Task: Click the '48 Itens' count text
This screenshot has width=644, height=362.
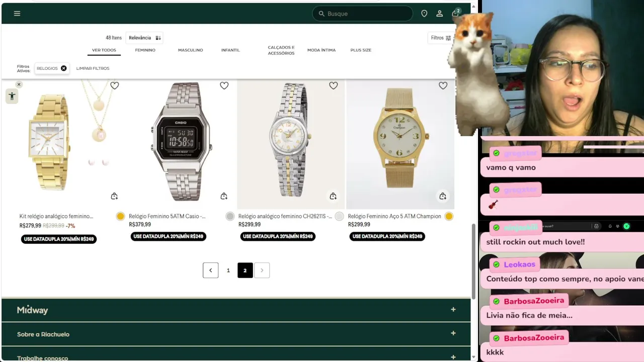Action: [x=114, y=38]
